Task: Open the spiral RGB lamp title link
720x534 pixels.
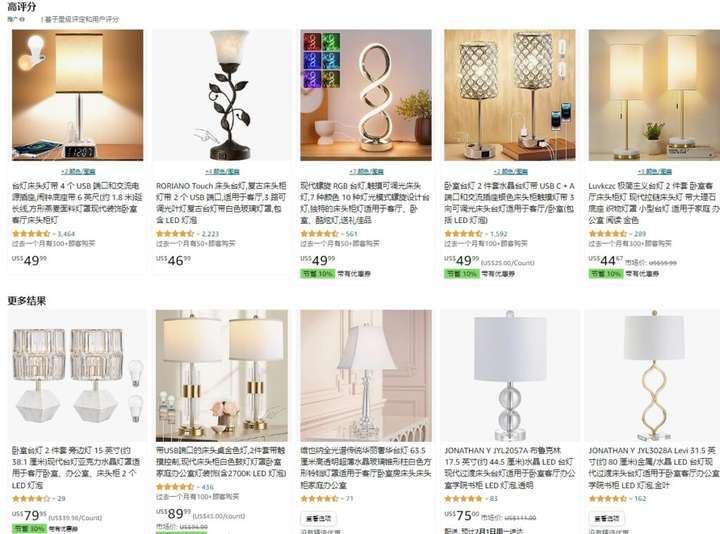Action: 366,202
